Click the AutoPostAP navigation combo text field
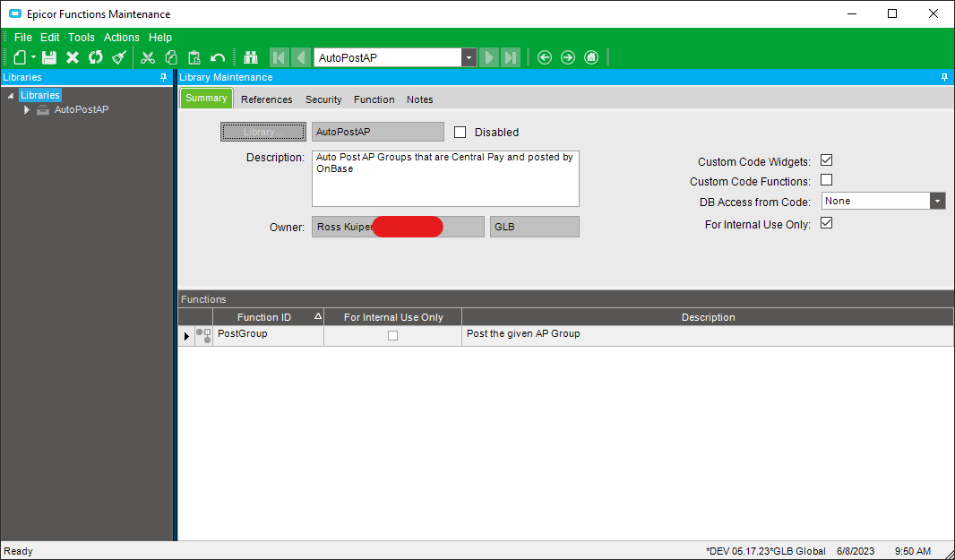This screenshot has width=955, height=560. tap(388, 58)
